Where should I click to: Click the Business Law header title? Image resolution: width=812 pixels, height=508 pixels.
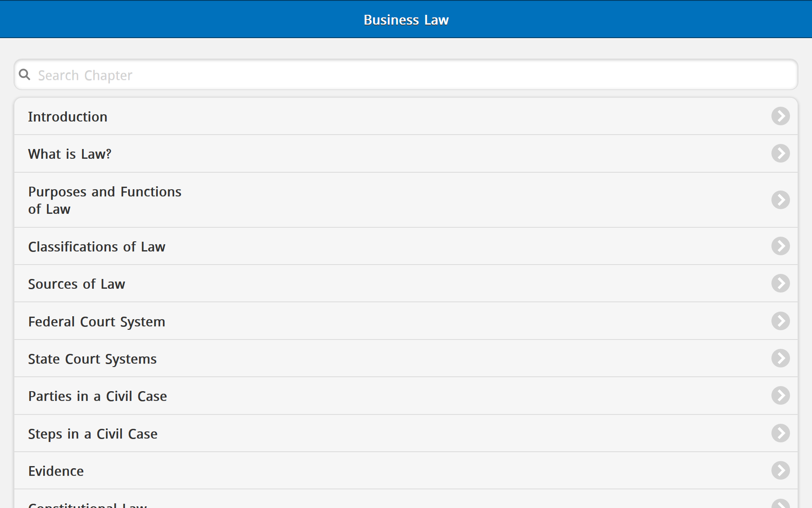point(406,20)
